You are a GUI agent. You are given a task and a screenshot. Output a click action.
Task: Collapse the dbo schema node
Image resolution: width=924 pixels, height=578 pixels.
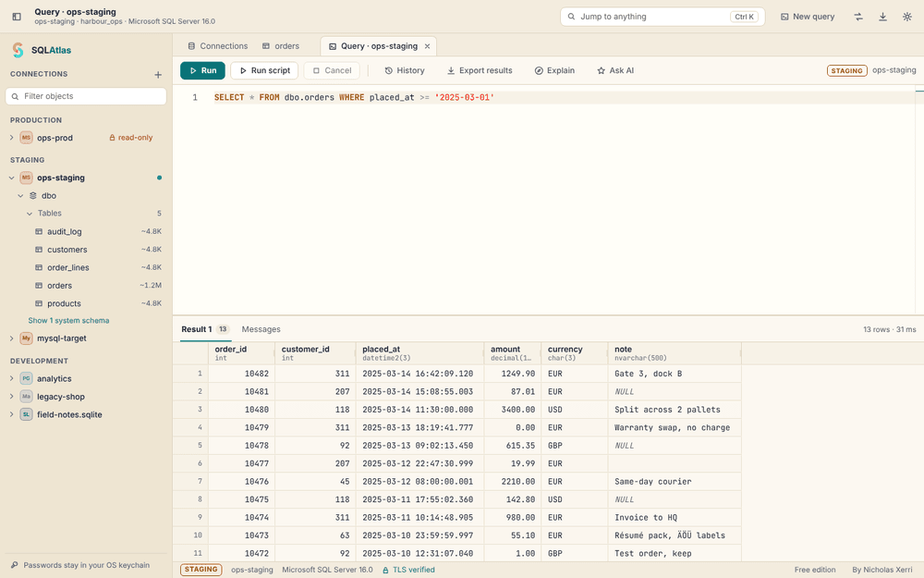click(20, 195)
